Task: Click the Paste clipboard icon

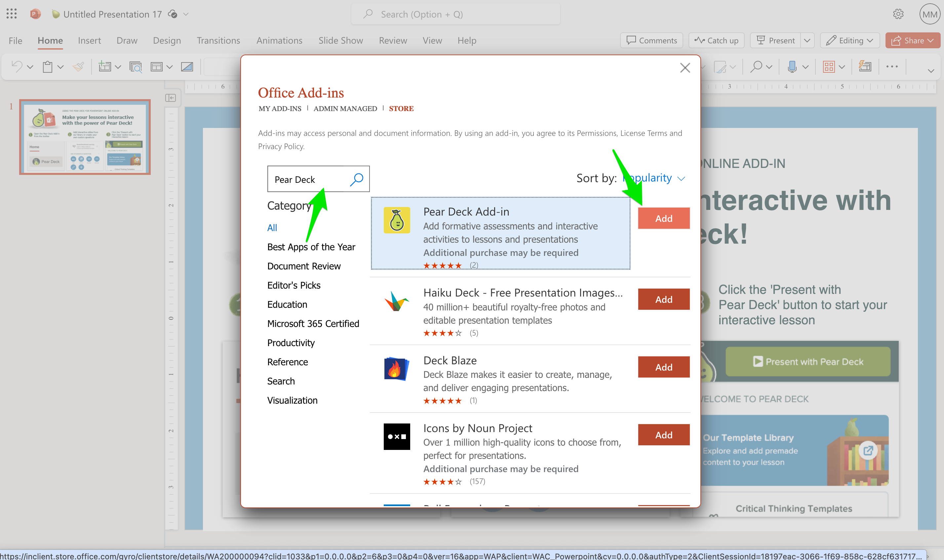Action: (47, 67)
